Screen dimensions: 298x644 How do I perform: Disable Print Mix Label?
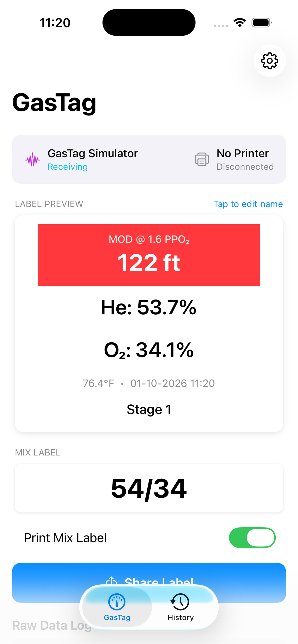click(253, 538)
